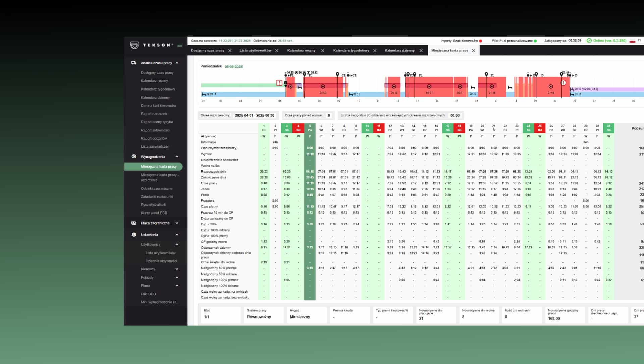Screen dimensions: 644x364
Task: Click the truck icon next to Analiza czasu pracy
Action: click(134, 63)
